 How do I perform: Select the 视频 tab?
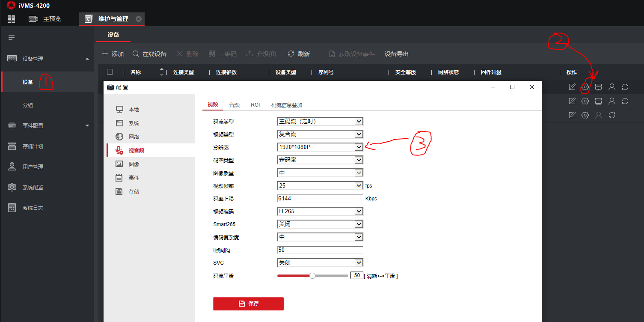[213, 104]
